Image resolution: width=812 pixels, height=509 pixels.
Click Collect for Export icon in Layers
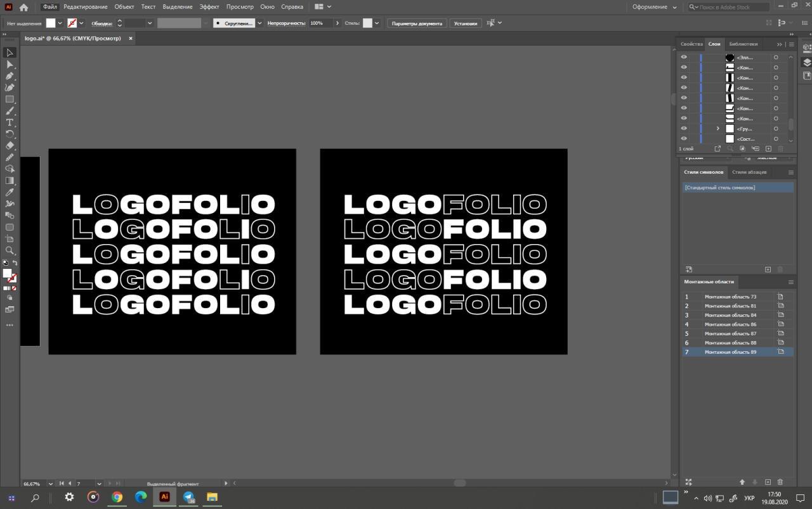(x=717, y=148)
